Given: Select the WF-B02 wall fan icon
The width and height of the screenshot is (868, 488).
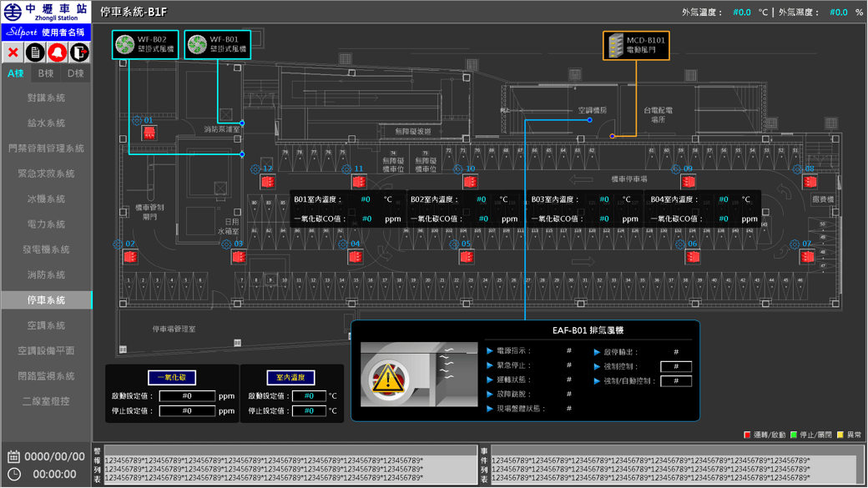Looking at the screenshot, I should (x=125, y=45).
